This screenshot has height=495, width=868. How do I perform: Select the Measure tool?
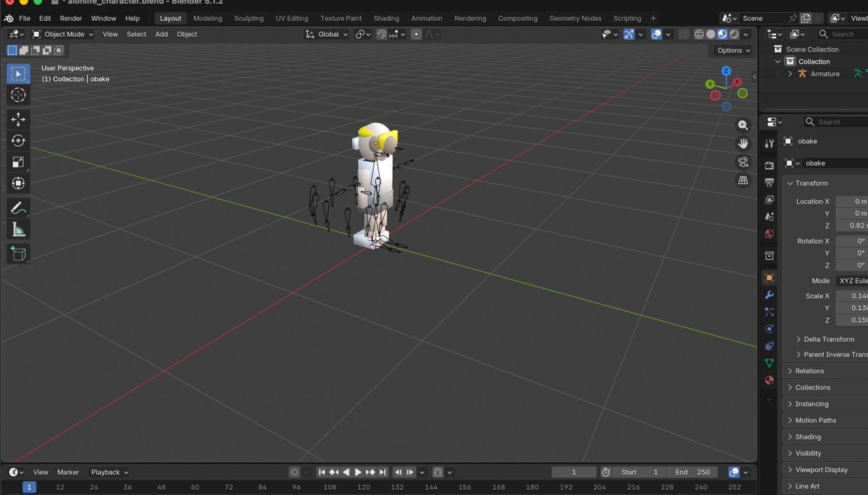click(x=19, y=230)
